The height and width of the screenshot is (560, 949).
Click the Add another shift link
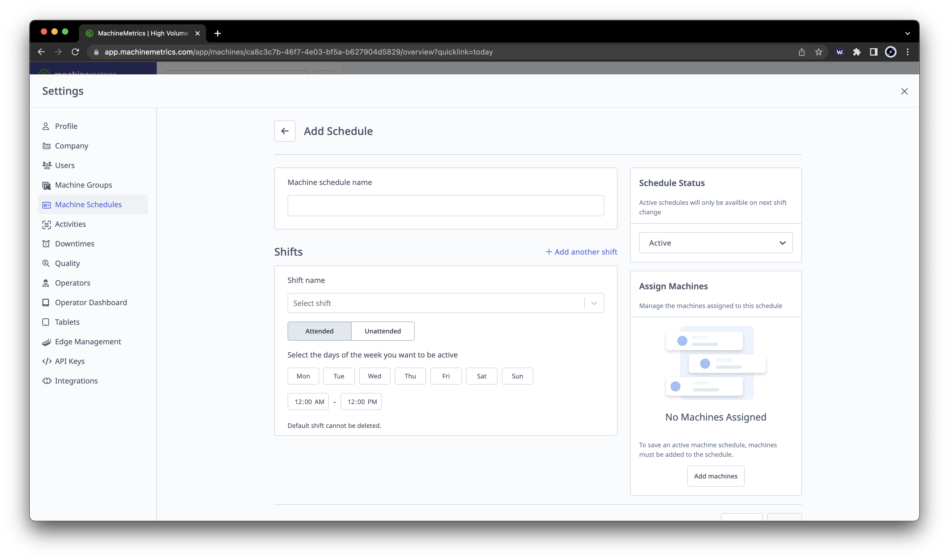[x=581, y=252]
